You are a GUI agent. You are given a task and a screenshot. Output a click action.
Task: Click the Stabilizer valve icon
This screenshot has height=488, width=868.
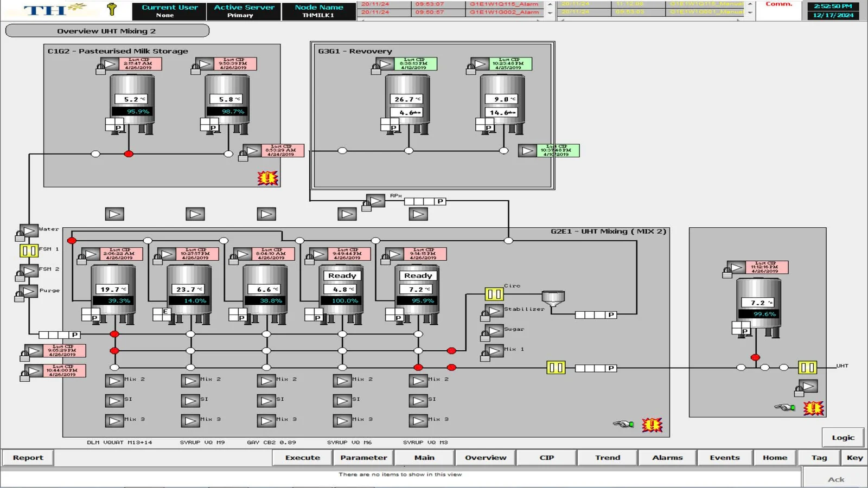[x=494, y=311]
